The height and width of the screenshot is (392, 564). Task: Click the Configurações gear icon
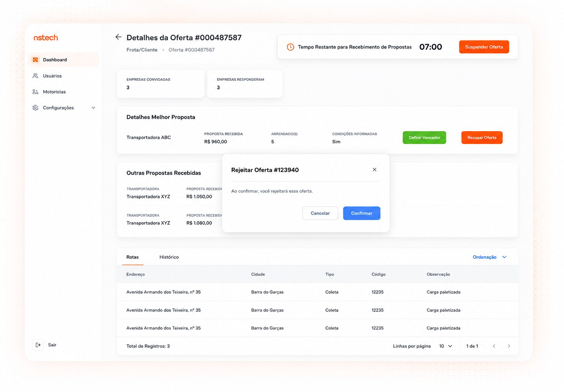(x=36, y=108)
